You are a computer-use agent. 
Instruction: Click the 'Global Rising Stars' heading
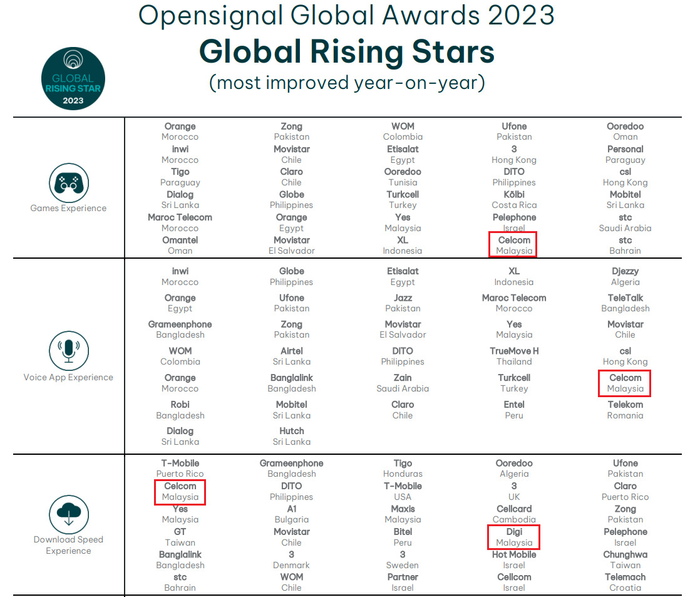pyautogui.click(x=346, y=51)
